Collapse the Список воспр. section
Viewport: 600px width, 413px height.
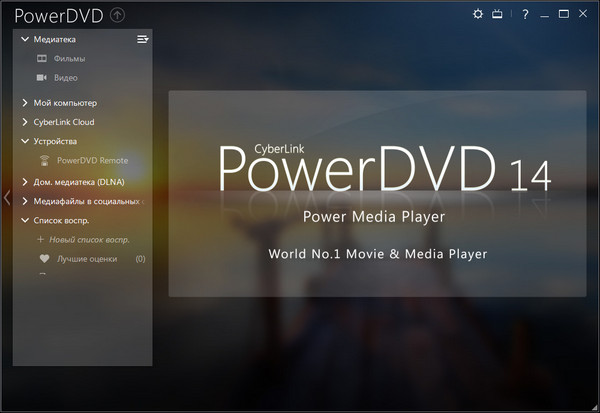[25, 220]
